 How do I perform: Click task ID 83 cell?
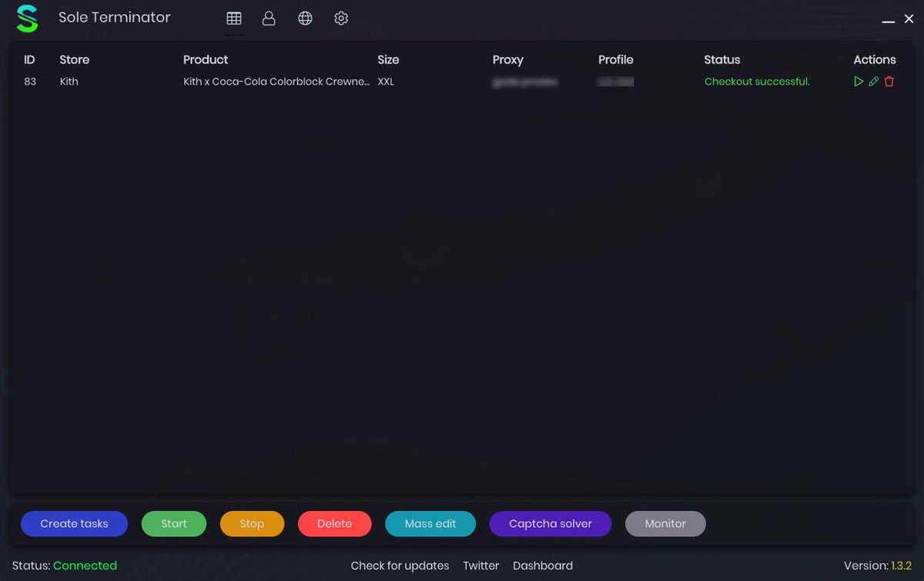tap(30, 82)
